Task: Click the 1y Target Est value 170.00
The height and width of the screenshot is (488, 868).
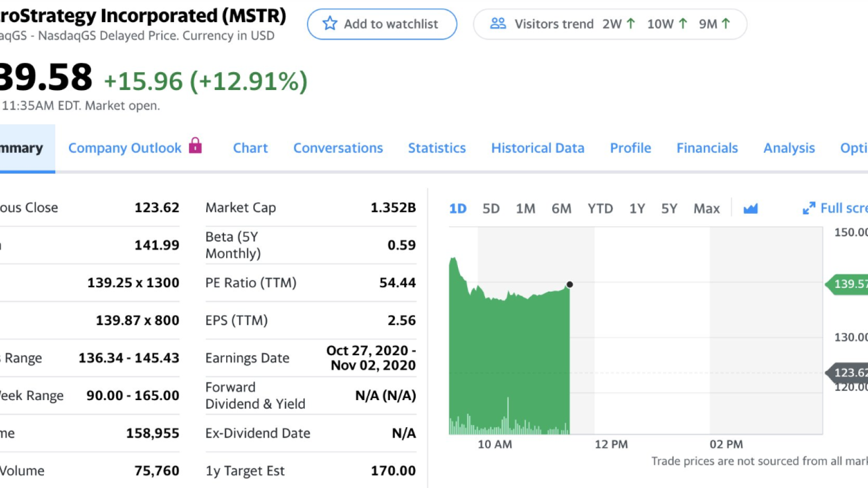Action: point(393,471)
